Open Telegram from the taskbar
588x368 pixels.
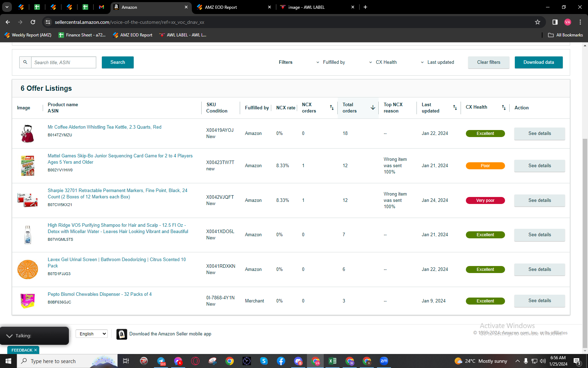(161, 361)
